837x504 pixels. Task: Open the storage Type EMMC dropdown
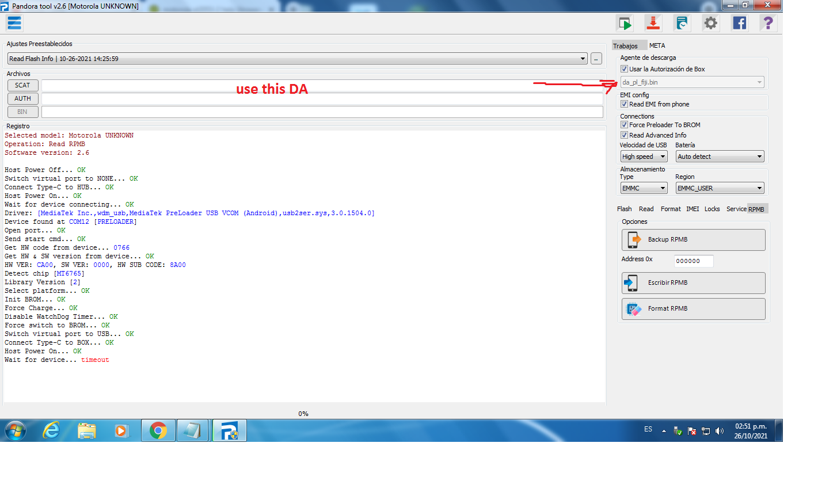[x=644, y=188]
